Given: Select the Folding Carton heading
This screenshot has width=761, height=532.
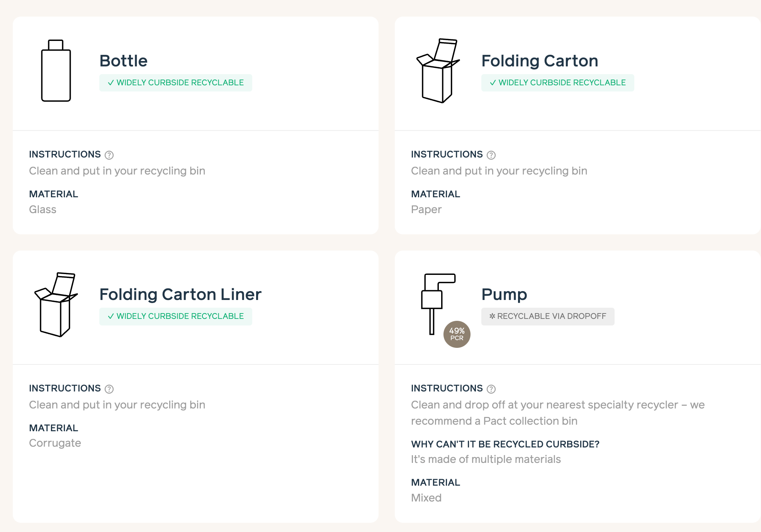Looking at the screenshot, I should (540, 61).
